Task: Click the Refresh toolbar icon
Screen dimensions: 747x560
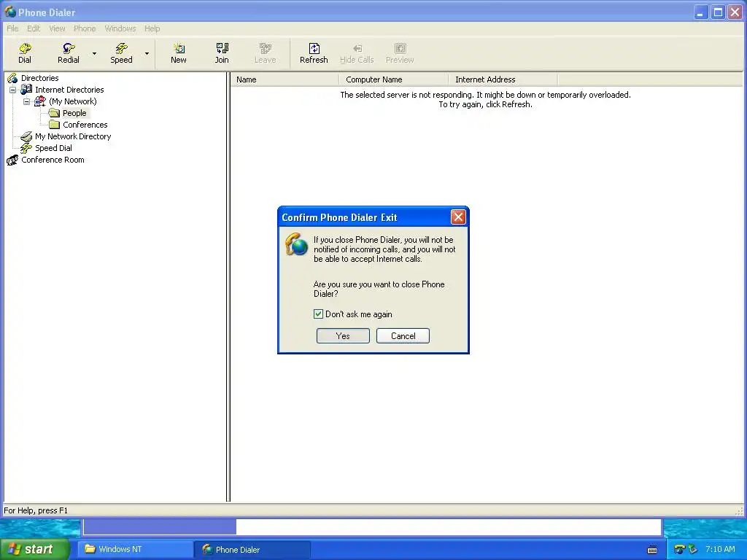Action: 314,53
